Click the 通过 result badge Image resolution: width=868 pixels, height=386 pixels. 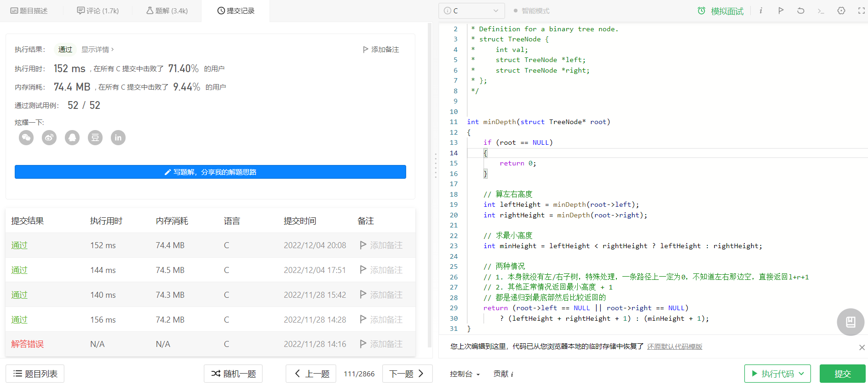click(65, 49)
